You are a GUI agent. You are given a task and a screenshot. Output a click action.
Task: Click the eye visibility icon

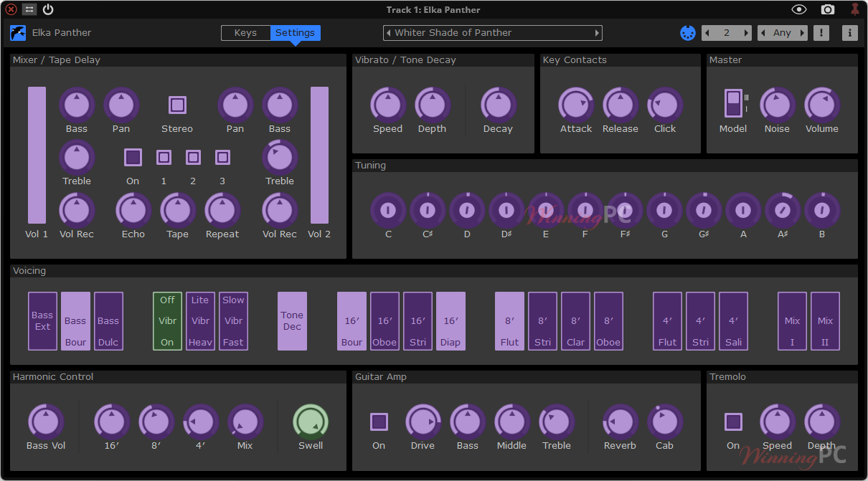[799, 9]
